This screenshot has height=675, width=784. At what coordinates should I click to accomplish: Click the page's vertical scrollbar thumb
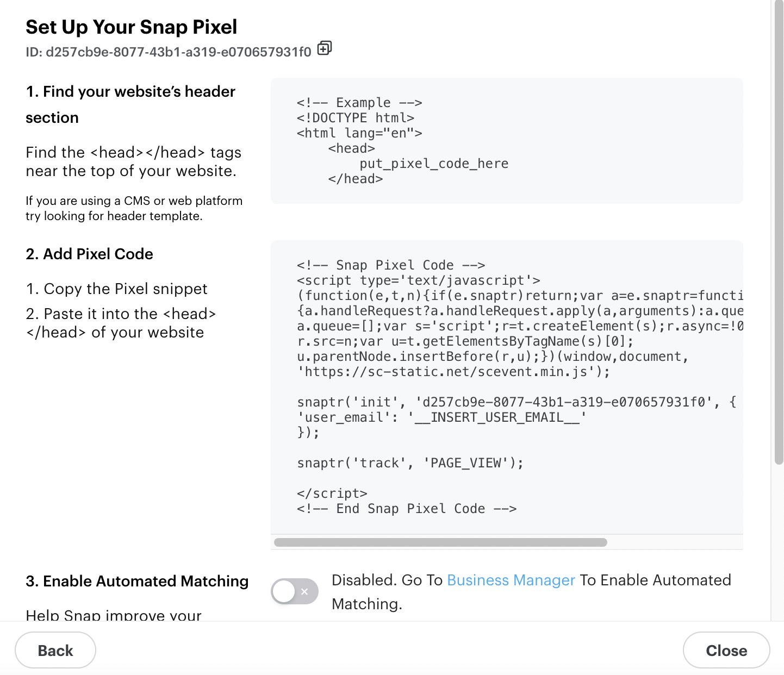point(779,234)
